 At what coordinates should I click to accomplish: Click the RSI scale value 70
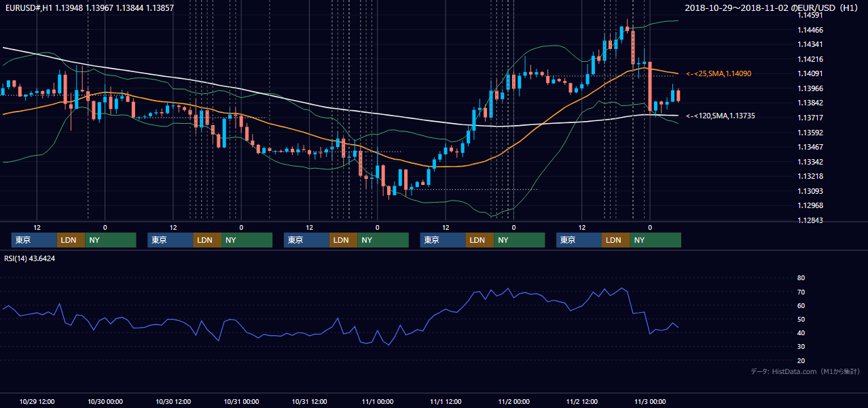pyautogui.click(x=801, y=292)
